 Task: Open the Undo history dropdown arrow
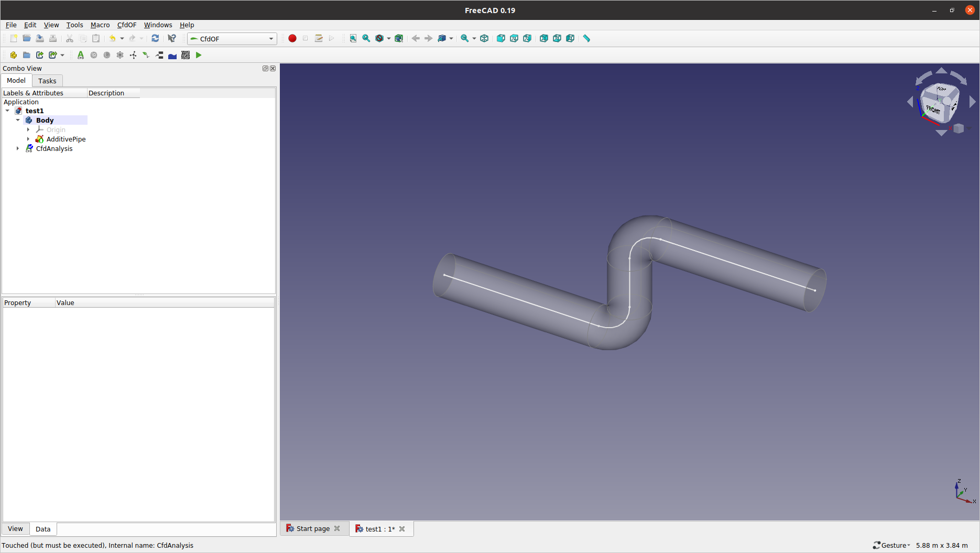pyautogui.click(x=122, y=38)
